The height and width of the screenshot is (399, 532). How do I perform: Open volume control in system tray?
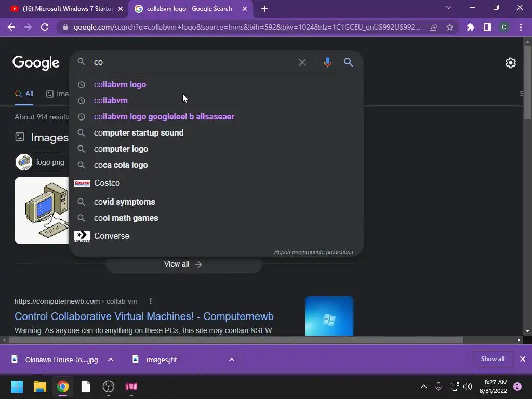pos(468,387)
